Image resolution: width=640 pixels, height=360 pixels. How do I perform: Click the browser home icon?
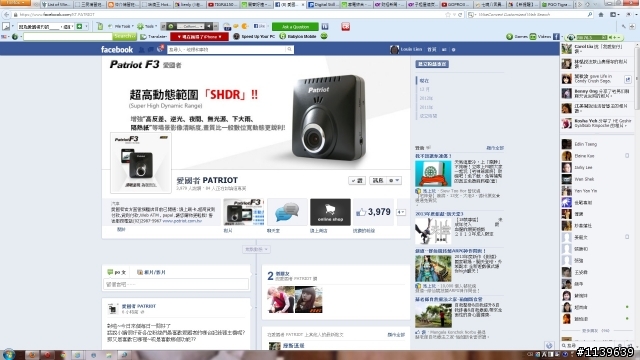point(601,14)
